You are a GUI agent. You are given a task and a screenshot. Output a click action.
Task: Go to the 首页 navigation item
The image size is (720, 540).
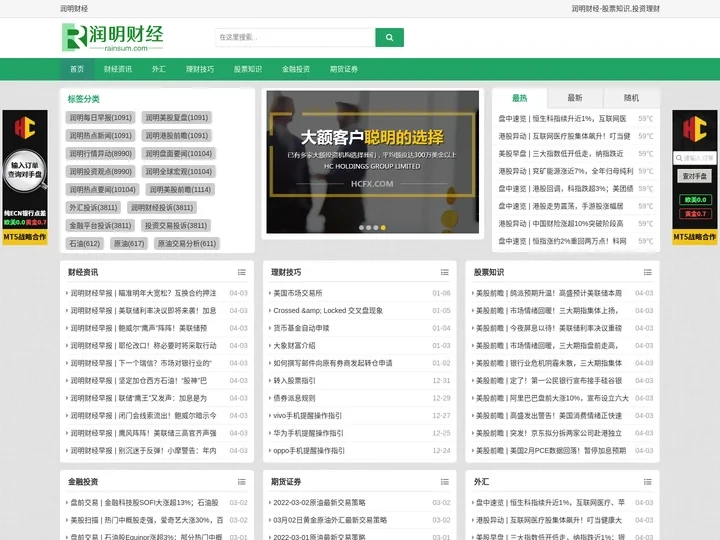point(77,69)
